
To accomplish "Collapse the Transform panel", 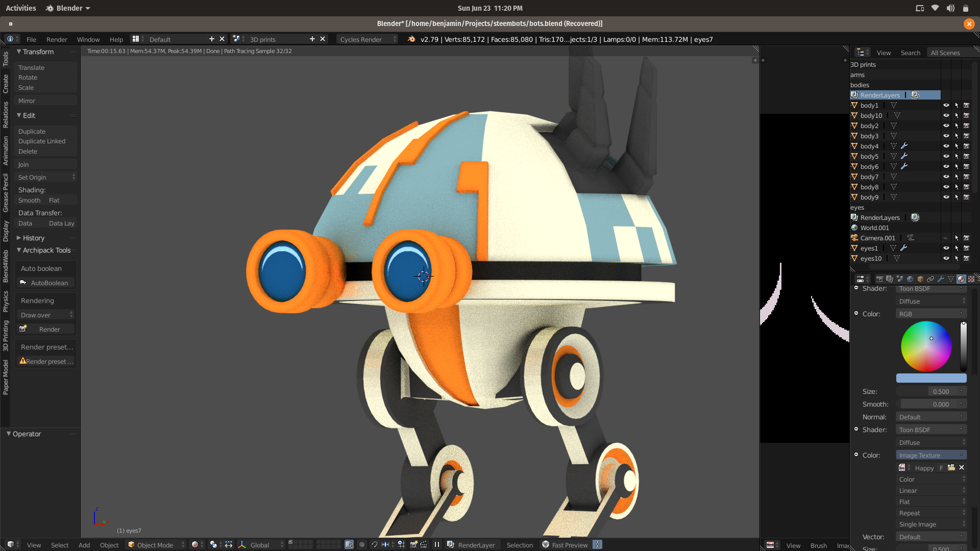I will point(19,52).
